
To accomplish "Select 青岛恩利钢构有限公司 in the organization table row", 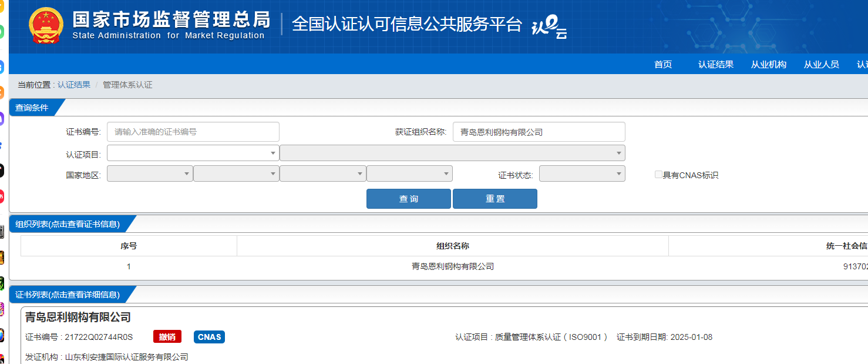I will pos(453,266).
